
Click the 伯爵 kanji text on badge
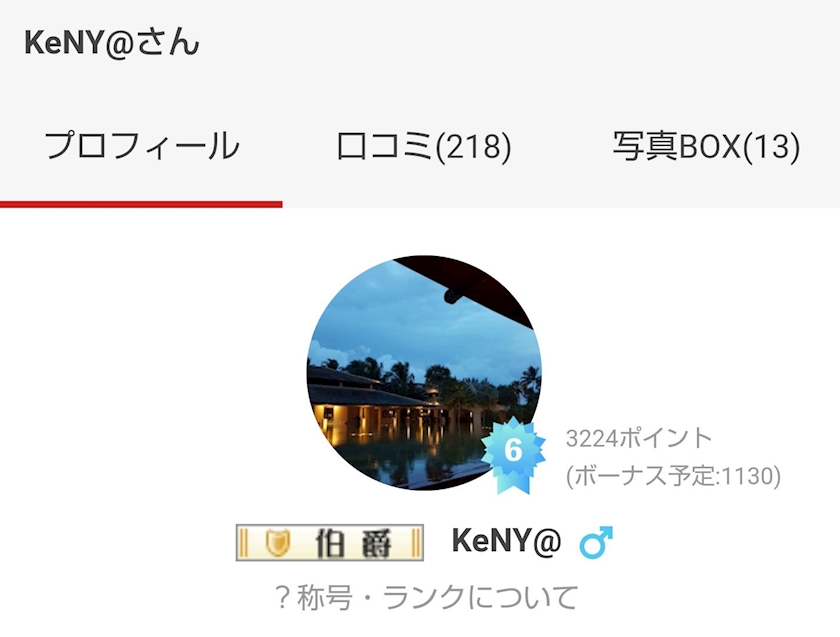(354, 543)
